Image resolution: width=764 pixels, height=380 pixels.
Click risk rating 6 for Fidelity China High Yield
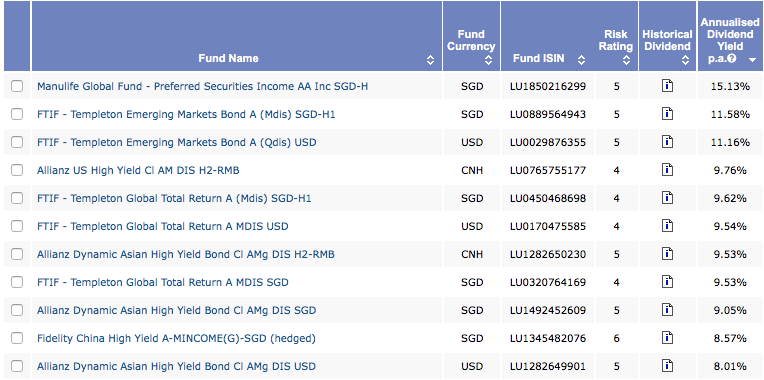pos(617,338)
